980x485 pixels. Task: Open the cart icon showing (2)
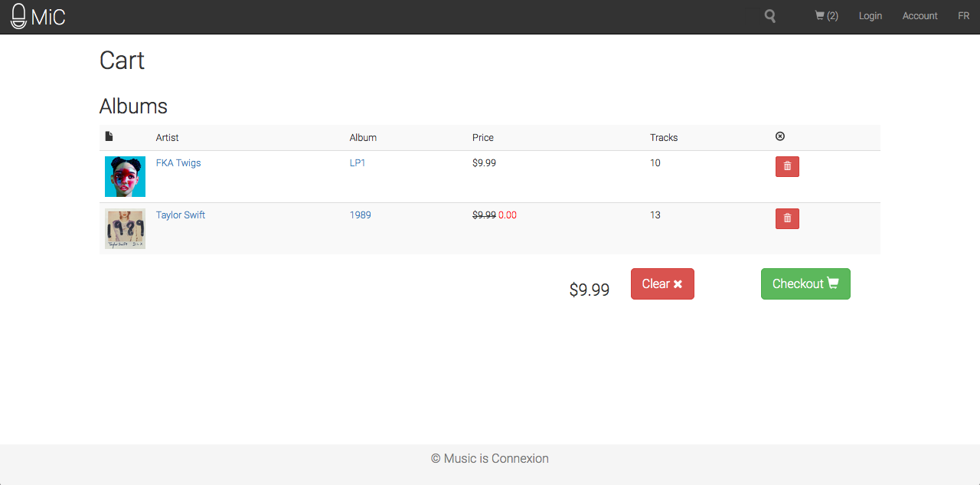tap(826, 15)
